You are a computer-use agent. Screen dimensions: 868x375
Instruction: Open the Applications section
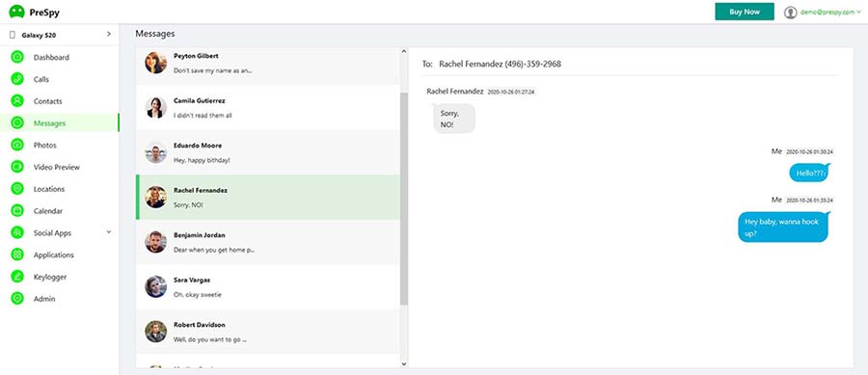pos(53,254)
